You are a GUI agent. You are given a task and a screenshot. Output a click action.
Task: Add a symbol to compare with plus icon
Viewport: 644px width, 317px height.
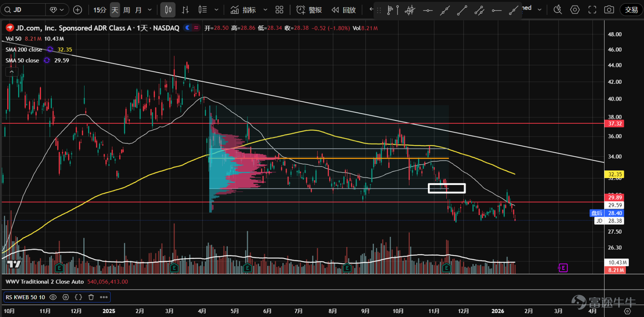(78, 10)
